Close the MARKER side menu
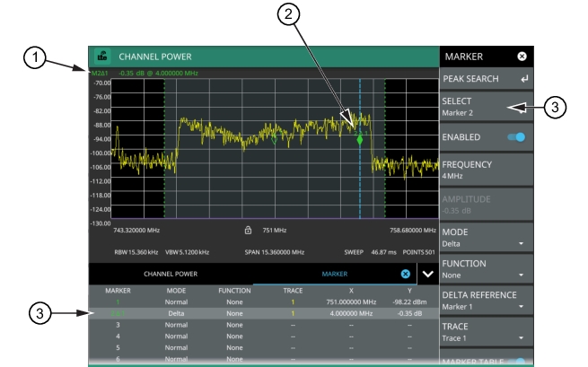 click(x=522, y=56)
